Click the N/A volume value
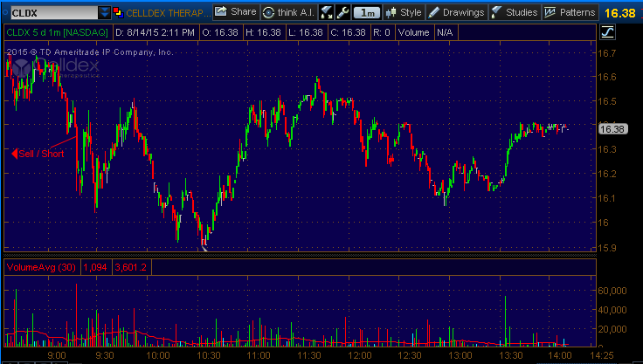The height and width of the screenshot is (364, 643). (x=445, y=32)
